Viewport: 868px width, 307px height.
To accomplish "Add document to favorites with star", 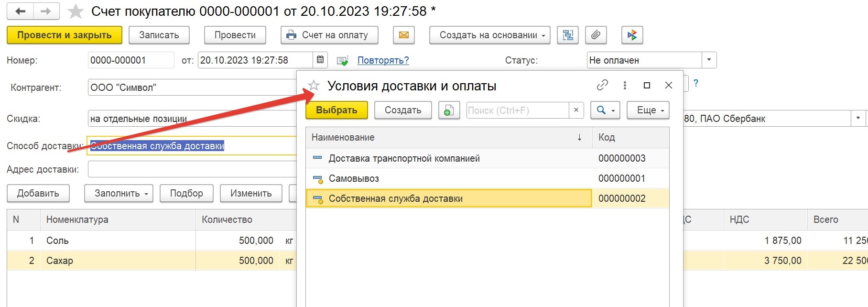I will coord(76,11).
